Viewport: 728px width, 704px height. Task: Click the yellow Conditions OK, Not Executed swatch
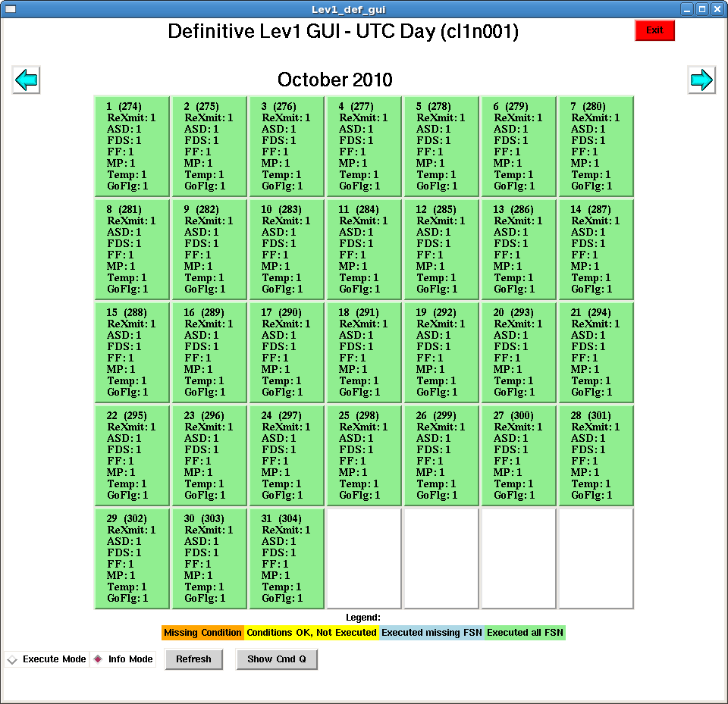coord(311,633)
